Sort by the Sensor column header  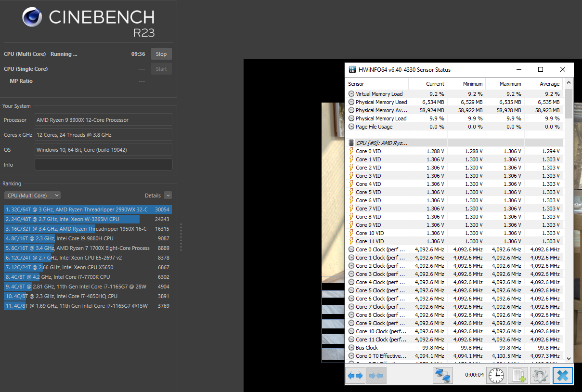(377, 84)
